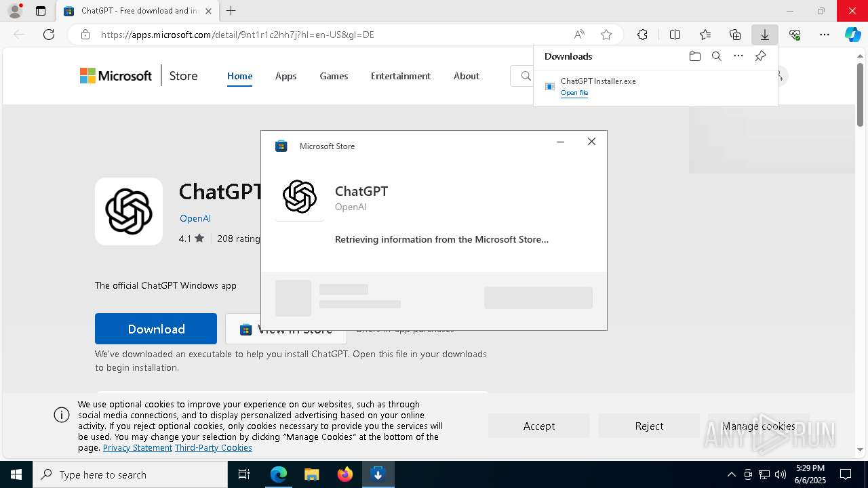Click the ChatGPT Installer.exe file icon
Screen dimensions: 868x488
(x=550, y=86)
